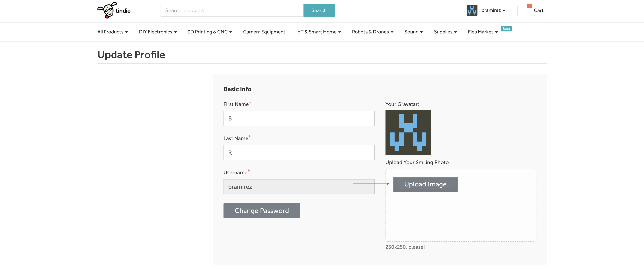This screenshot has width=644, height=270.
Task: Open the bramirez account dropdown
Action: (493, 10)
